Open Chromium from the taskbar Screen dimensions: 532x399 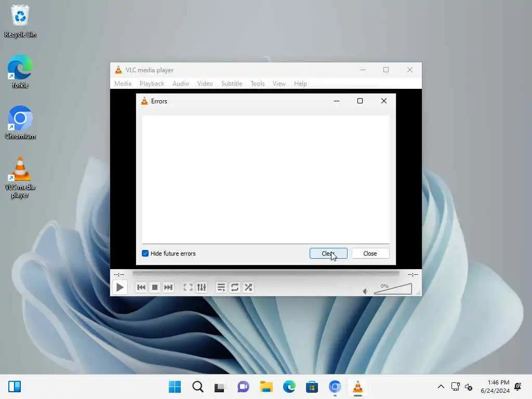335,387
